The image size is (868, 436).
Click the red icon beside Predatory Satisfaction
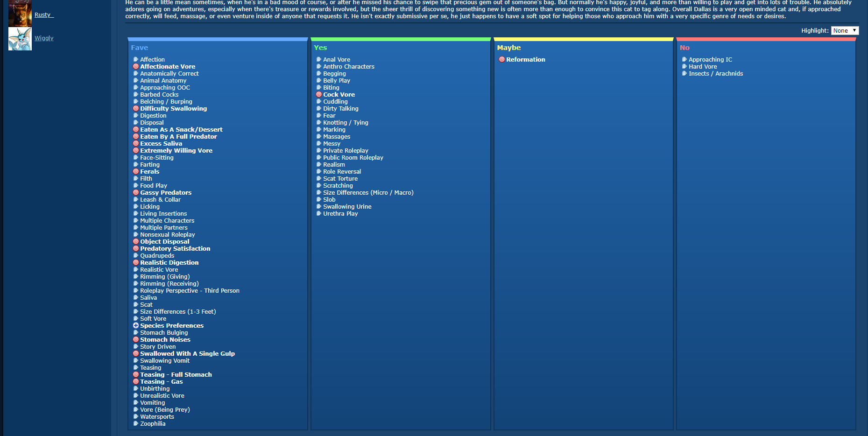pyautogui.click(x=136, y=248)
